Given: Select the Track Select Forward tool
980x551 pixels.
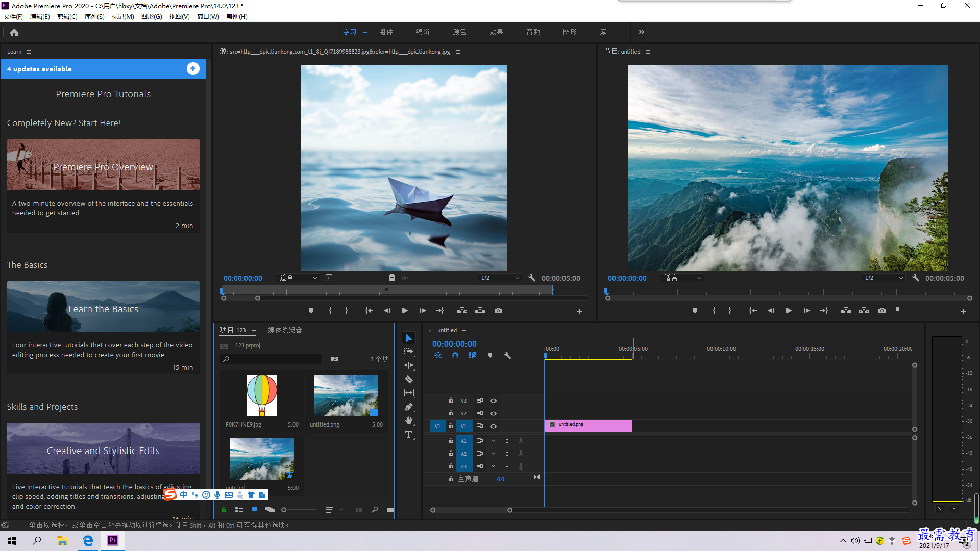Looking at the screenshot, I should pyautogui.click(x=409, y=352).
